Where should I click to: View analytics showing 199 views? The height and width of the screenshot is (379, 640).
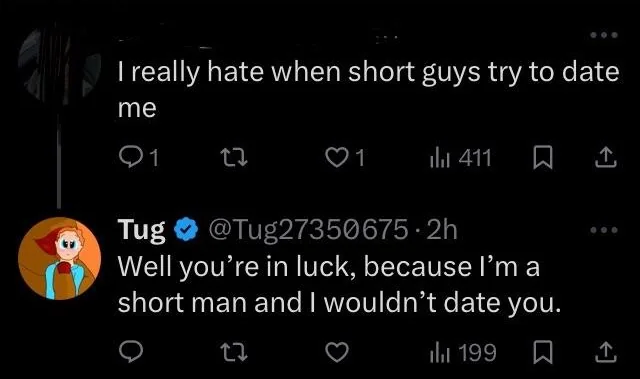pos(463,352)
